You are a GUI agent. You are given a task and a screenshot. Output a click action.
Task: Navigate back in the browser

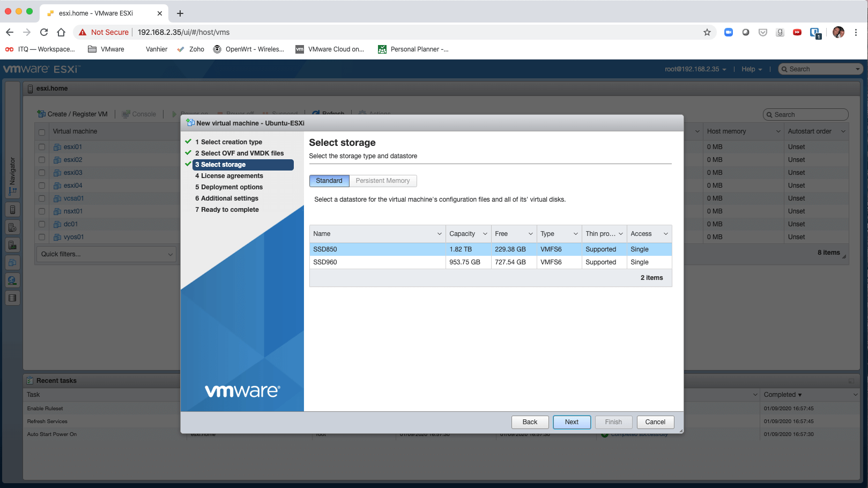coord(10,32)
